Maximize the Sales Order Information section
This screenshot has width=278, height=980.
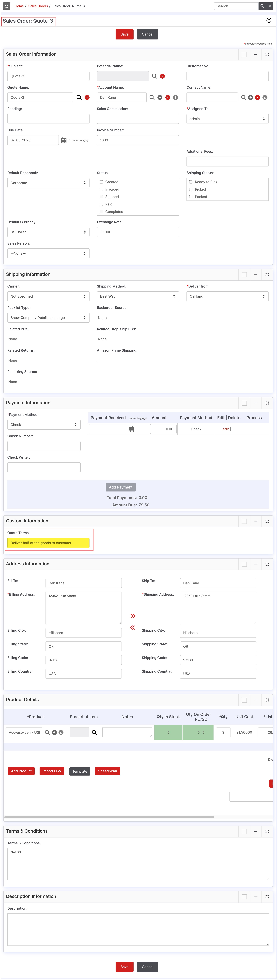click(x=267, y=54)
